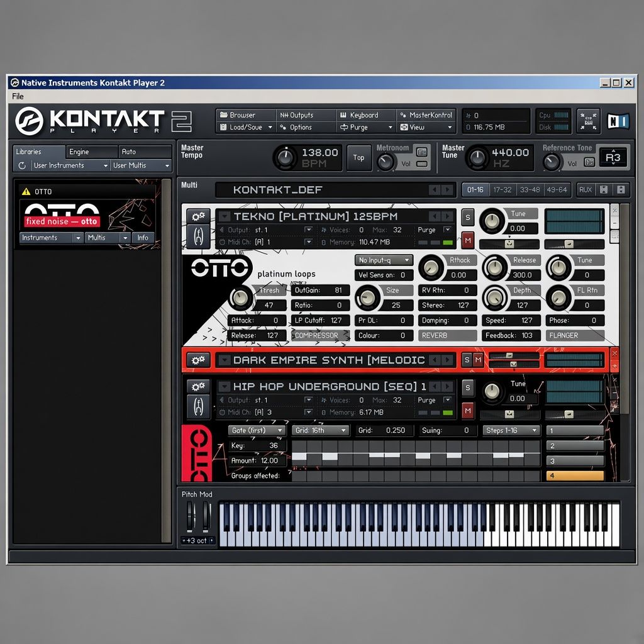Solo the TEKNO [PLATINUM] instrument

pos(467,217)
